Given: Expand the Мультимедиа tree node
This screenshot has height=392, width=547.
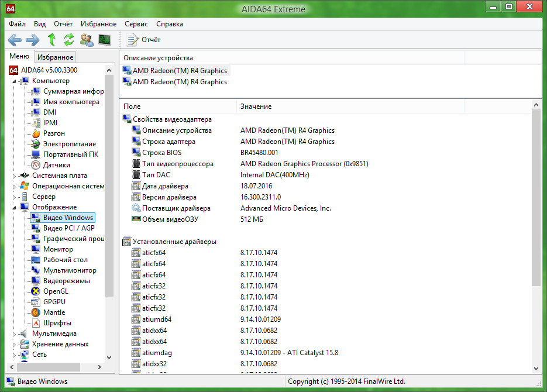Looking at the screenshot, I should pyautogui.click(x=15, y=333).
